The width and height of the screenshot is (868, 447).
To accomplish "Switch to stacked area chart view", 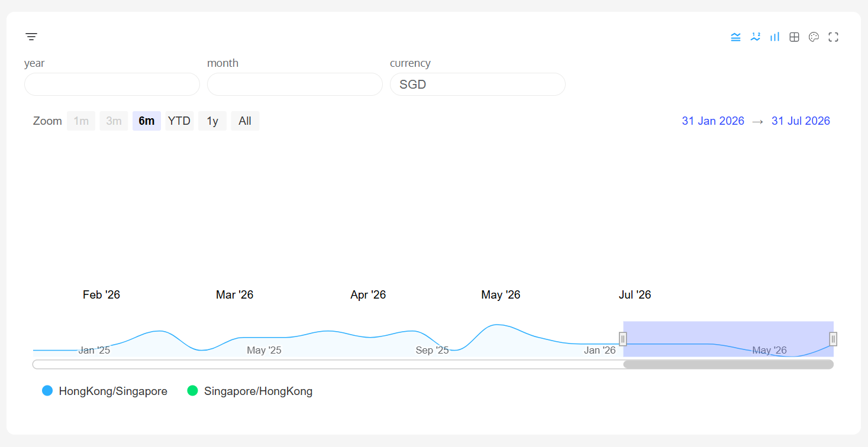I will tap(735, 37).
